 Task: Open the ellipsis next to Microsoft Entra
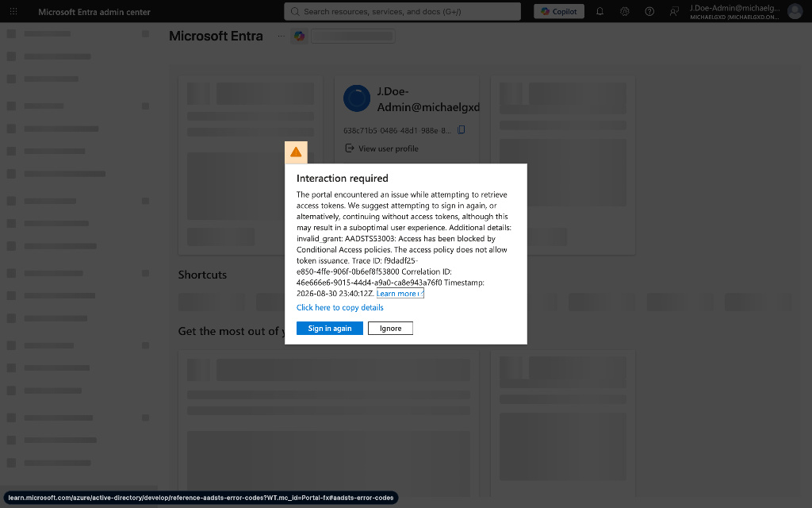(x=281, y=36)
